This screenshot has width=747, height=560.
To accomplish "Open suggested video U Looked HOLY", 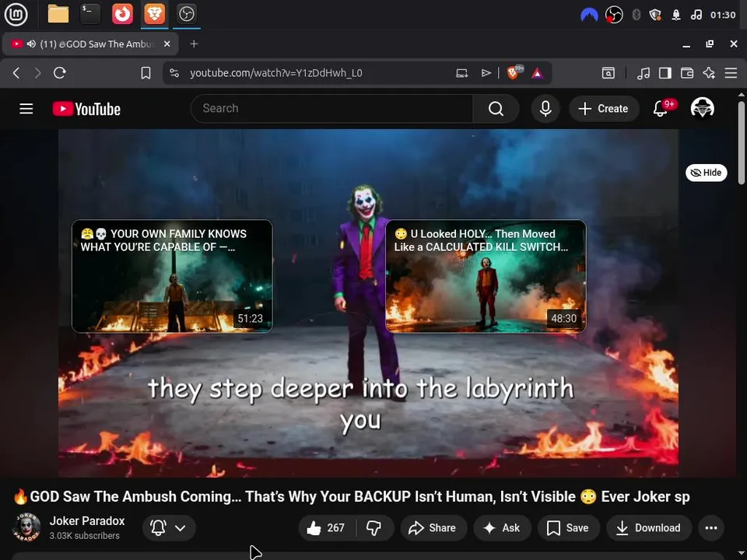I will (486, 276).
